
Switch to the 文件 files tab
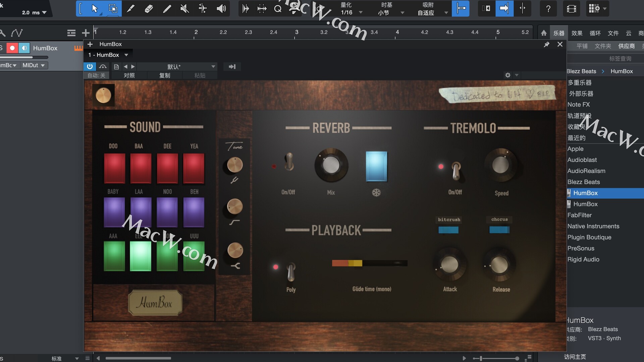(x=613, y=33)
